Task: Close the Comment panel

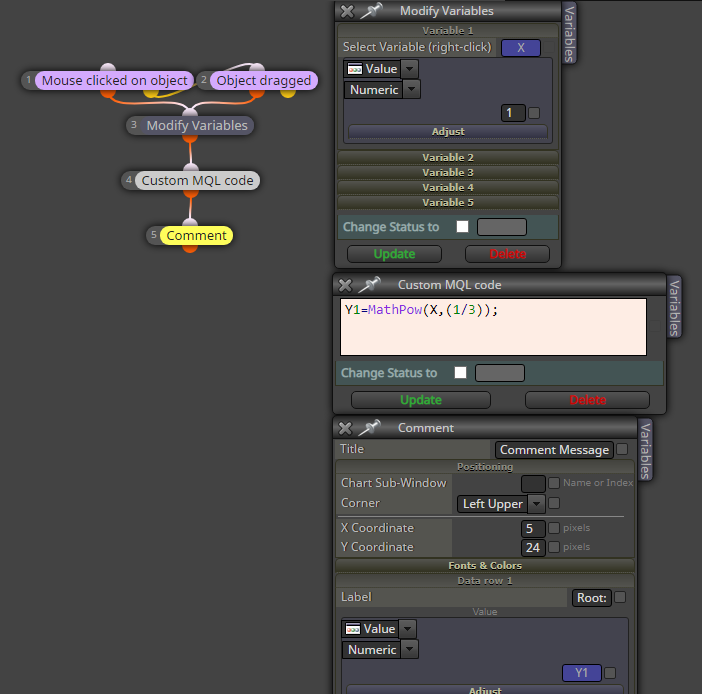Action: (345, 428)
